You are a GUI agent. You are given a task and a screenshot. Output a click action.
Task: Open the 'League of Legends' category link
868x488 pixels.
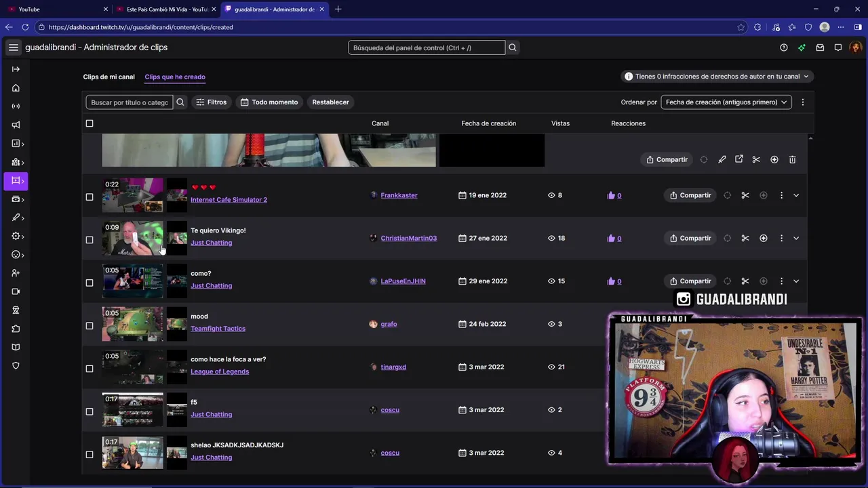(x=220, y=371)
